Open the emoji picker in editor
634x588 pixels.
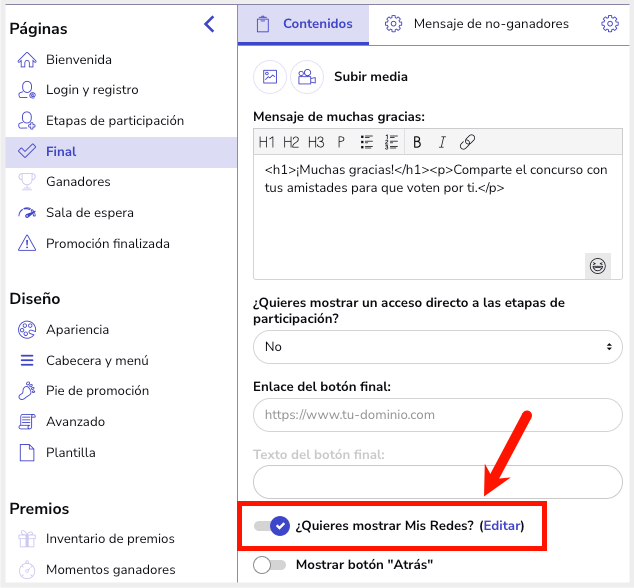597,266
